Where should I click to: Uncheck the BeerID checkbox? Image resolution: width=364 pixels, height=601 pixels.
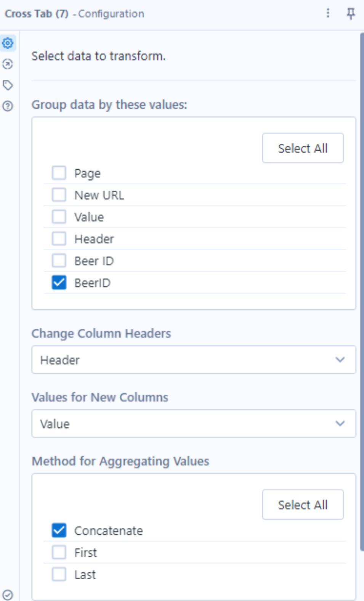pos(59,283)
